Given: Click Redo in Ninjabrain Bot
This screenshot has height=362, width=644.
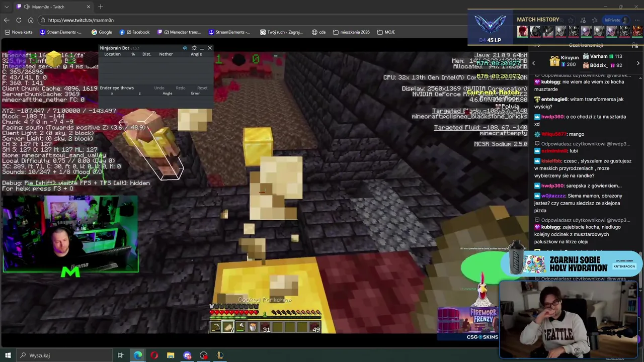Looking at the screenshot, I should point(181,88).
